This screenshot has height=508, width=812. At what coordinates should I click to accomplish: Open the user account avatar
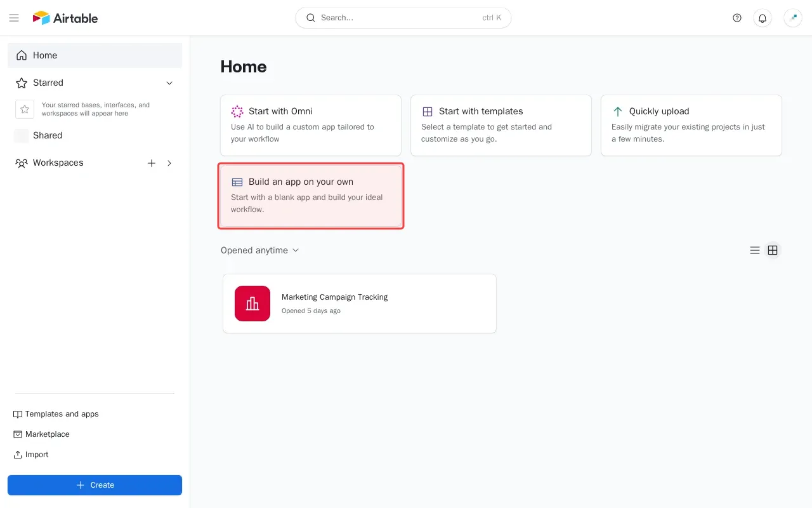pos(793,18)
